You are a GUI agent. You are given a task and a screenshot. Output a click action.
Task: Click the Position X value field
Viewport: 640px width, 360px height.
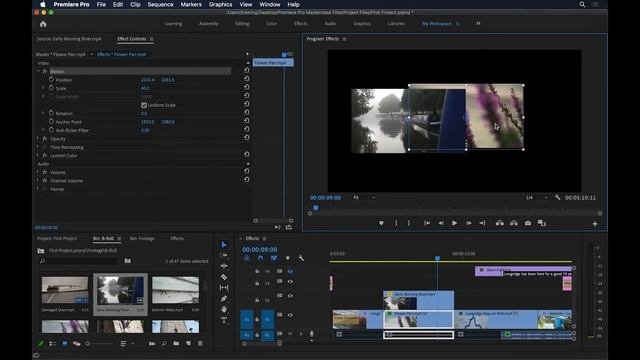148,80
